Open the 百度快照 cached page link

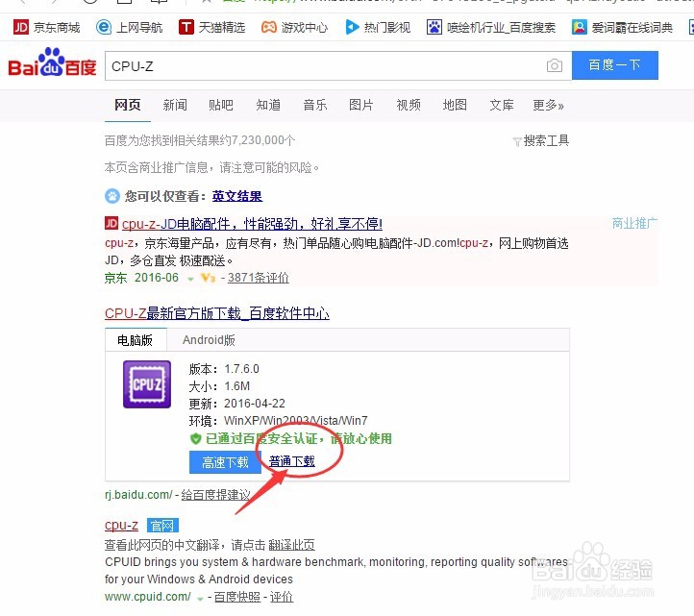pyautogui.click(x=237, y=597)
